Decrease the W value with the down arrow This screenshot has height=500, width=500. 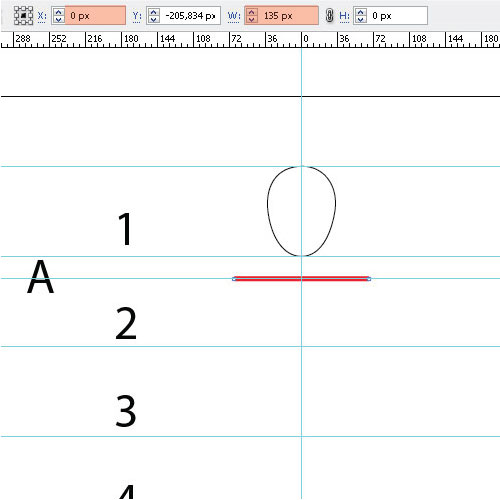[x=252, y=19]
